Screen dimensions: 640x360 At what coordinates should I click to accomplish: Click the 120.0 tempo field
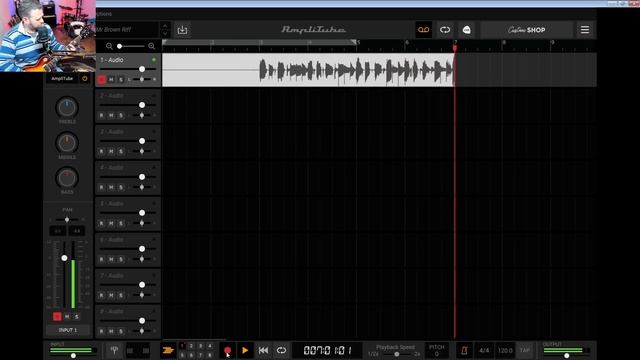tap(505, 350)
